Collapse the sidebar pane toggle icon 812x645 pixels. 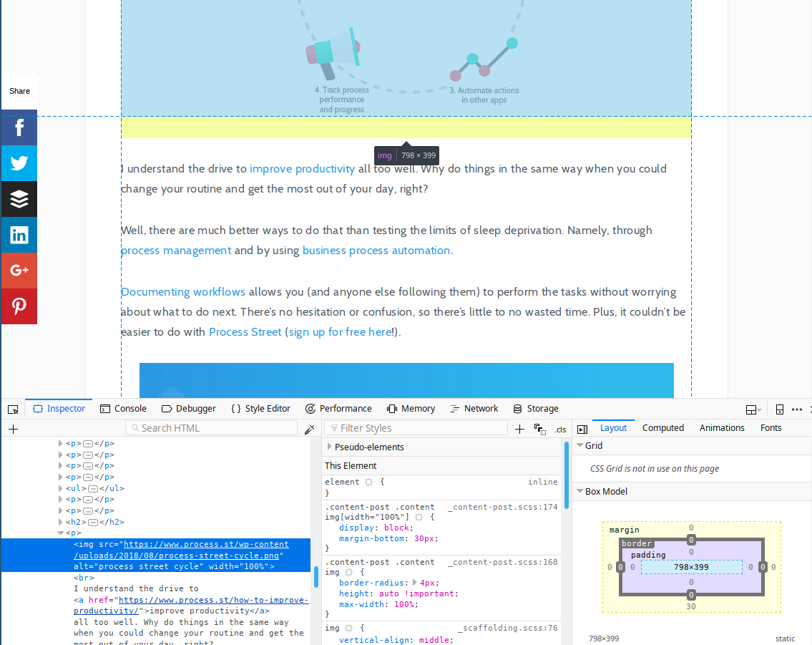582,429
